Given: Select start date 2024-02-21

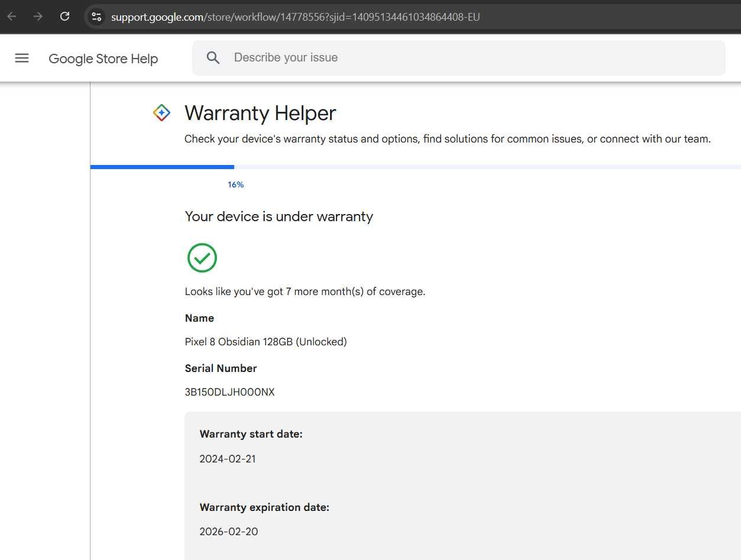Looking at the screenshot, I should (228, 459).
